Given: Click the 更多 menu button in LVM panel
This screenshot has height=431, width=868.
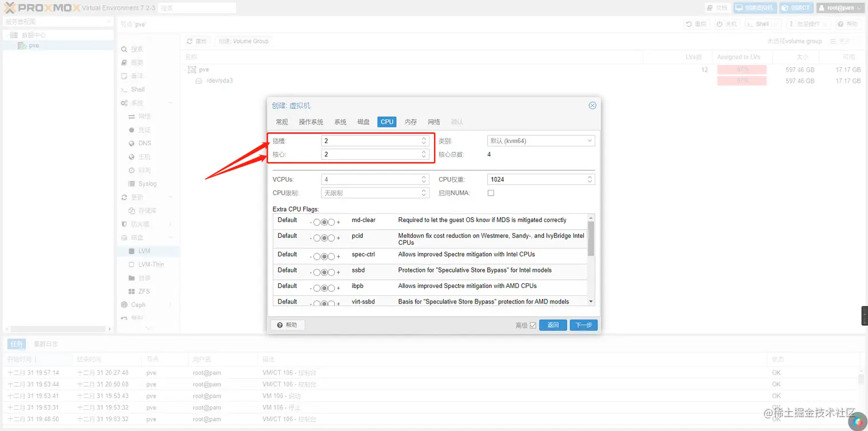Looking at the screenshot, I should (x=840, y=41).
